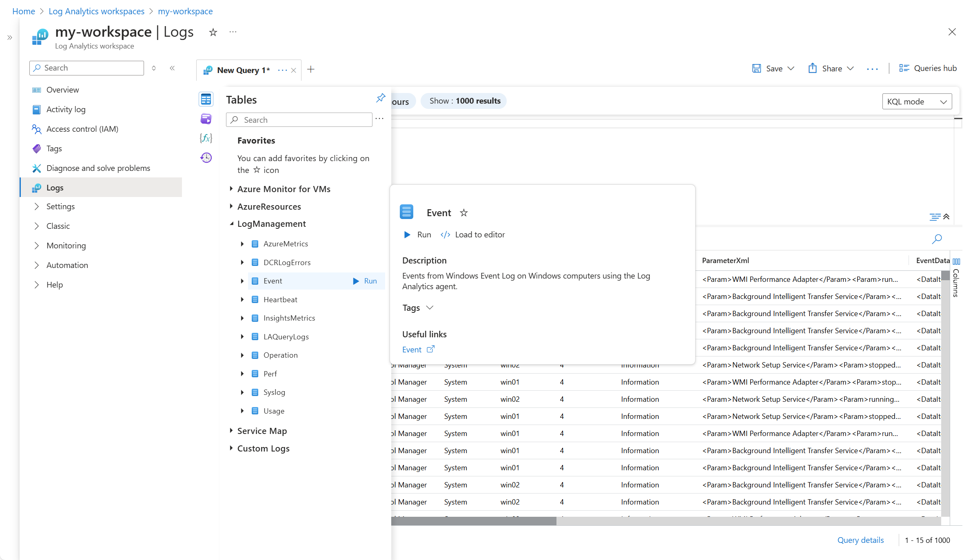Open the Queries icon in side rail
This screenshot has width=973, height=560.
pyautogui.click(x=206, y=119)
